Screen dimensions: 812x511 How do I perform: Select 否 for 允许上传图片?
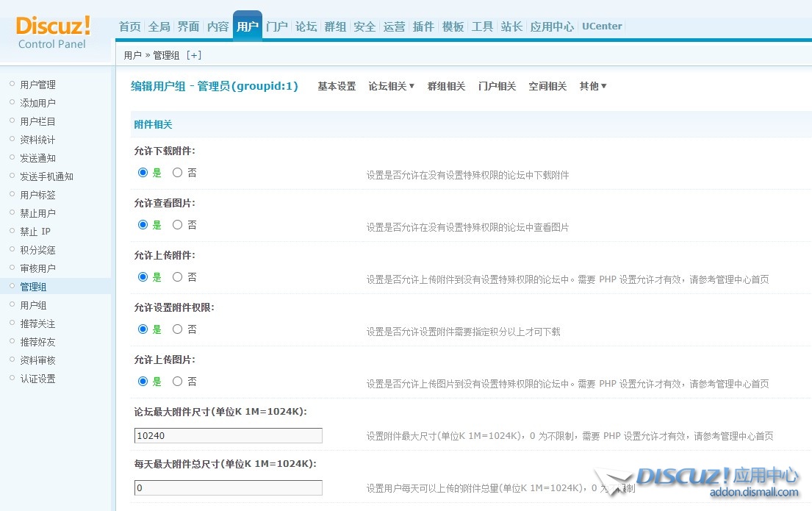coord(177,382)
